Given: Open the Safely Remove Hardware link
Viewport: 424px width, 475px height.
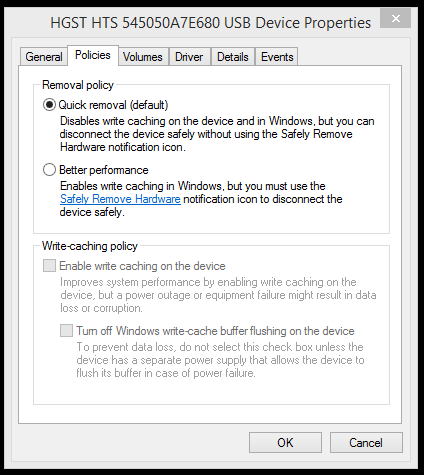Looking at the screenshot, I should (120, 199).
